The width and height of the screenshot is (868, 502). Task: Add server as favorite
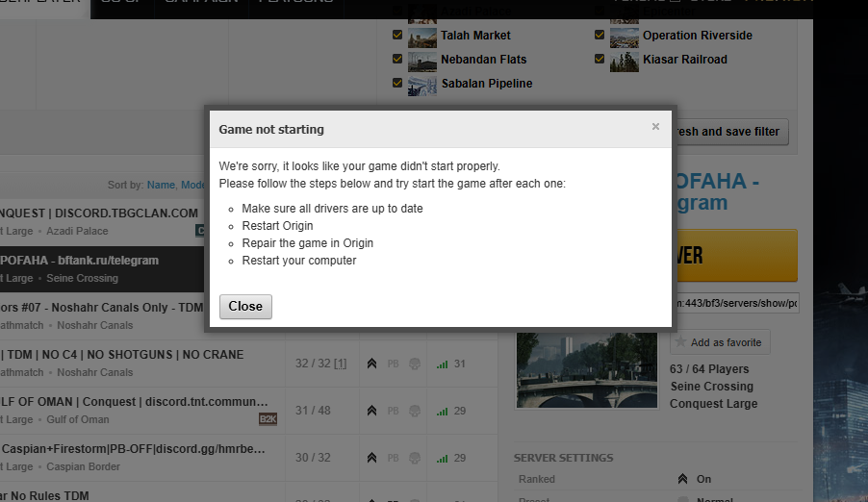click(x=720, y=342)
